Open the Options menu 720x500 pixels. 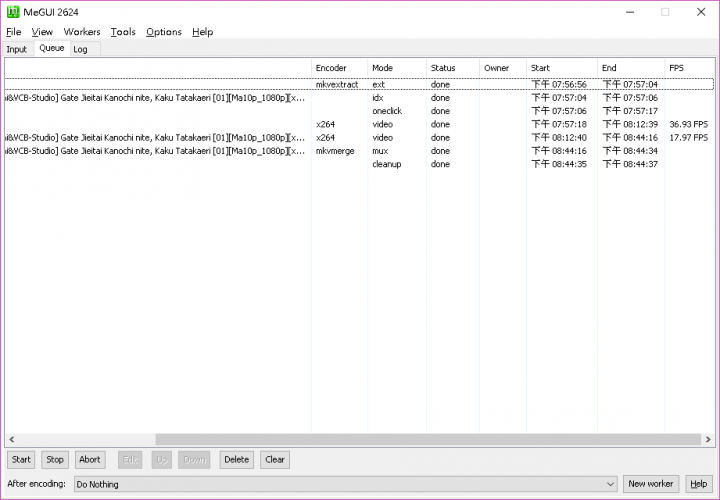(163, 32)
